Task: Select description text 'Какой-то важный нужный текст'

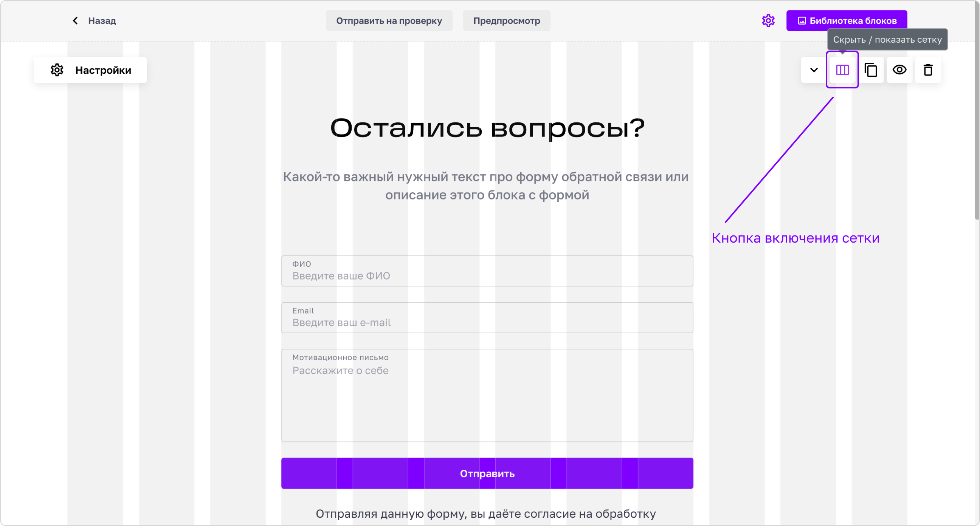Action: [x=384, y=177]
